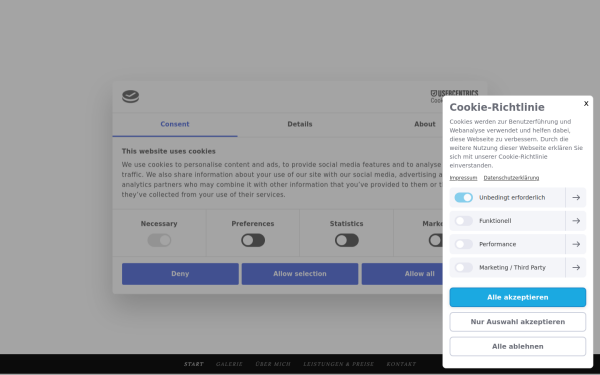Open KONTAKT in the footer menu
Screen dimensions: 600x375
click(401, 364)
